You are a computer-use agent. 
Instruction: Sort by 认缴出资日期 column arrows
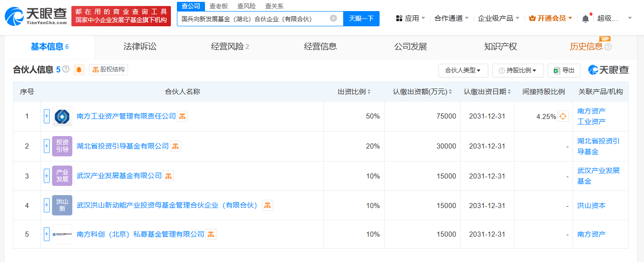point(509,92)
